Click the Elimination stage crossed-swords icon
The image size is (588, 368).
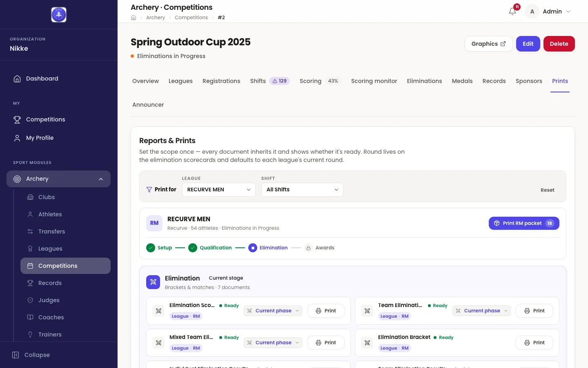153,282
